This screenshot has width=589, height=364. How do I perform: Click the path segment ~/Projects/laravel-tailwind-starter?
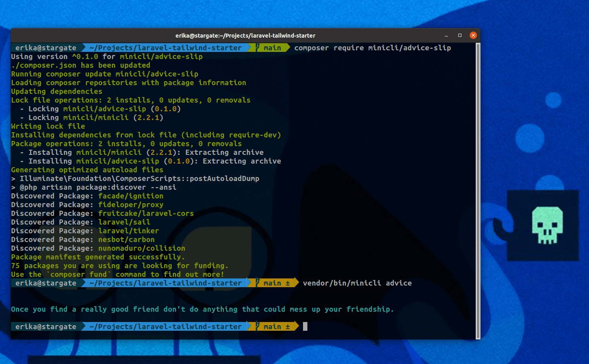[x=166, y=48]
